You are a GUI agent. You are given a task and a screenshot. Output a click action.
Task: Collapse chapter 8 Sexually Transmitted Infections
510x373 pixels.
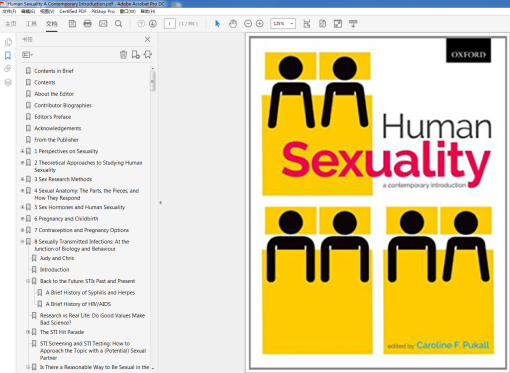click(x=22, y=242)
